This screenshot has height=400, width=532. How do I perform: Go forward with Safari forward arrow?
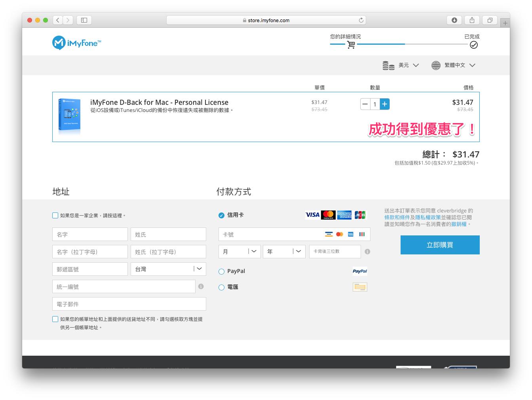click(x=68, y=20)
